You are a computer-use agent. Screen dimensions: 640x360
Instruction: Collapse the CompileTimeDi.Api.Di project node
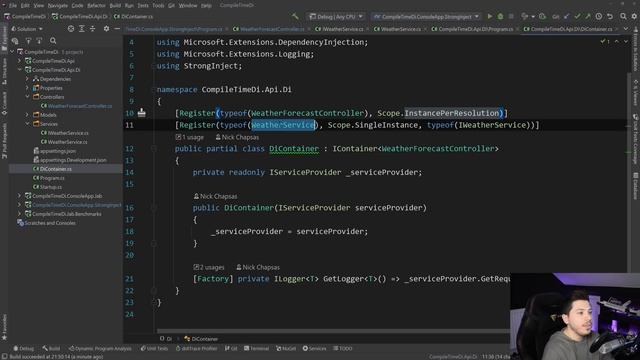19,70
